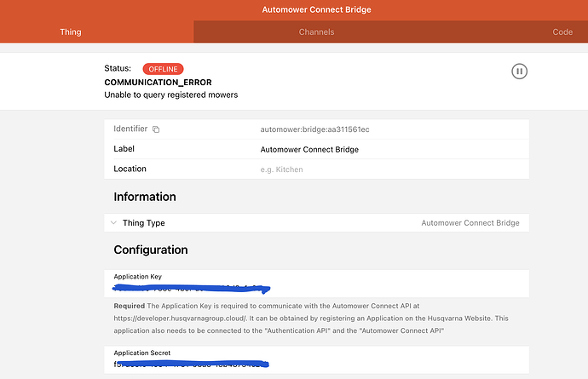588x379 pixels.
Task: Click the Unable to query registered mowers message
Action: pyautogui.click(x=170, y=95)
